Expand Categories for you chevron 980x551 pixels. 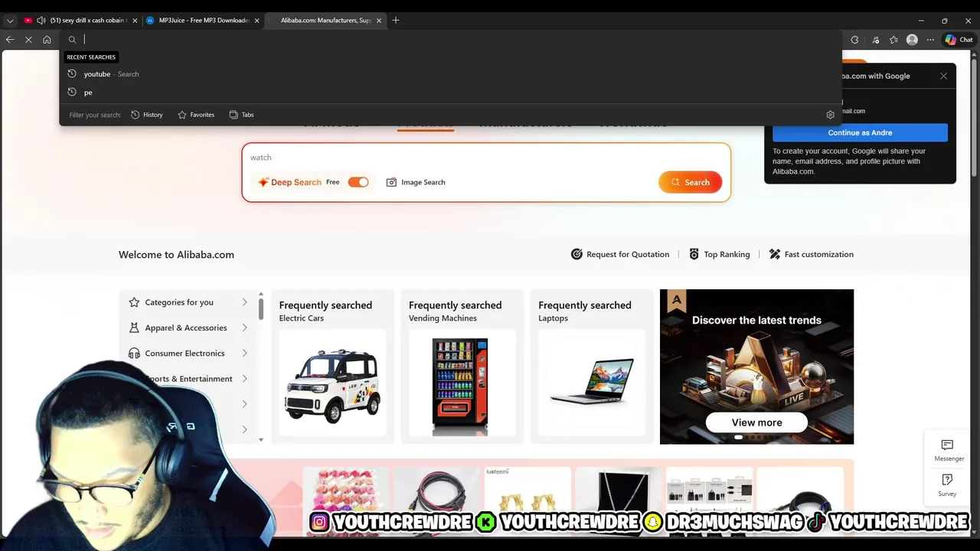click(x=244, y=302)
